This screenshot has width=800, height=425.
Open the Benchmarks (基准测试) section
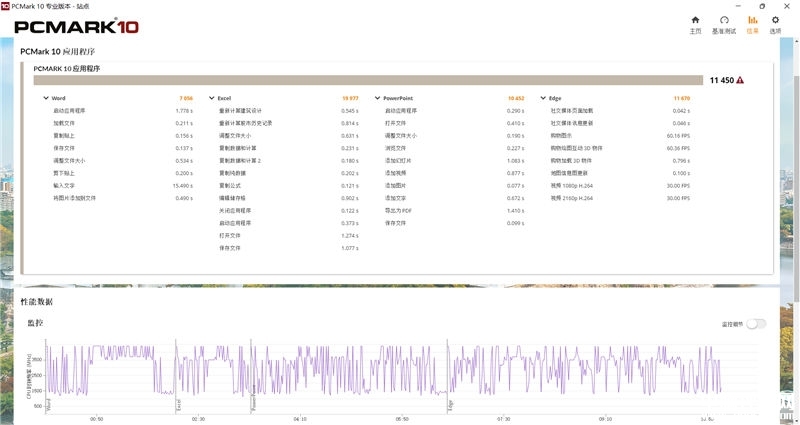click(x=723, y=24)
